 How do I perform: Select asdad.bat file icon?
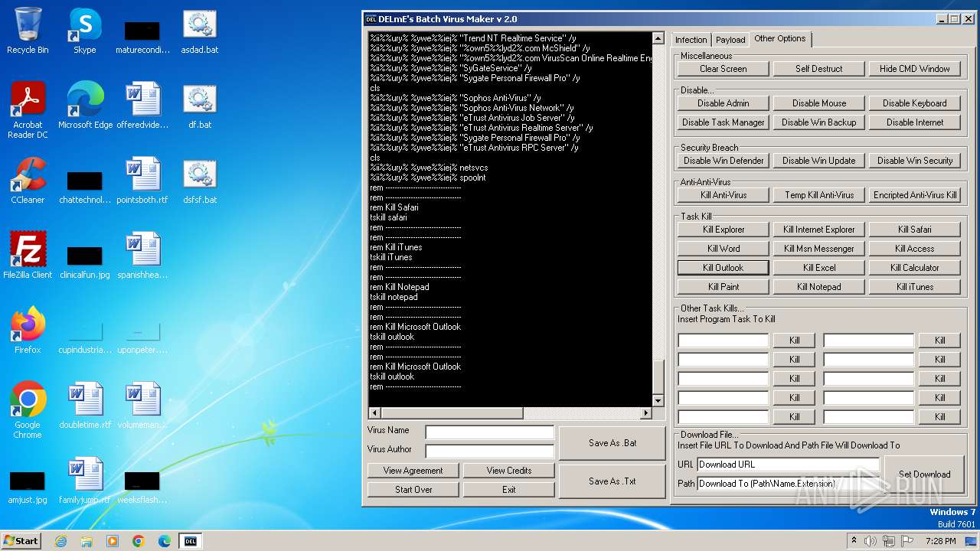pyautogui.click(x=199, y=31)
